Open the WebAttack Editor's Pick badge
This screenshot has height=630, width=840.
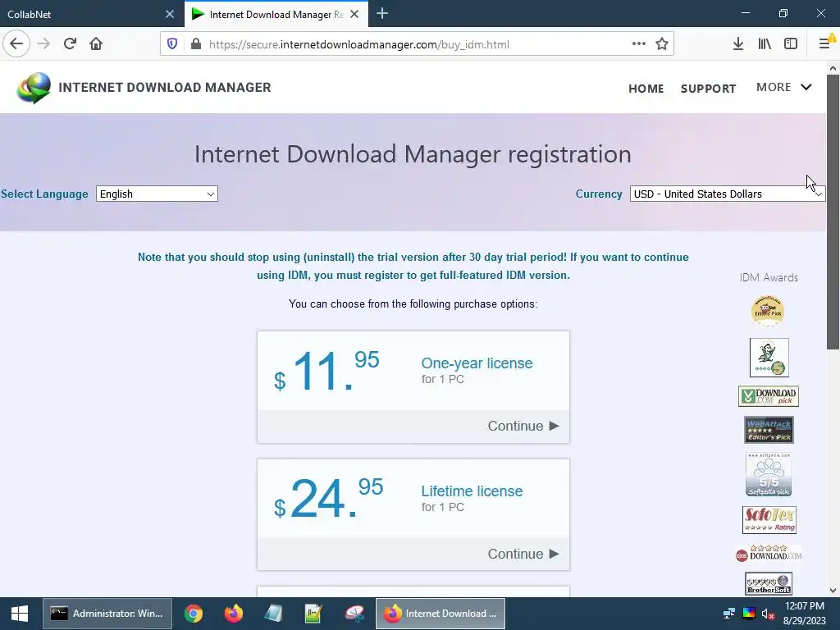(769, 430)
